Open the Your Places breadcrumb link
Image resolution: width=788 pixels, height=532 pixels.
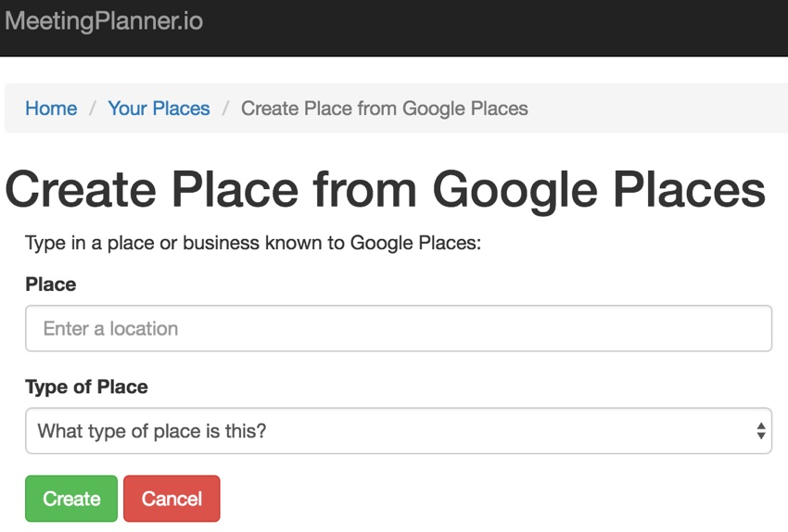[159, 108]
